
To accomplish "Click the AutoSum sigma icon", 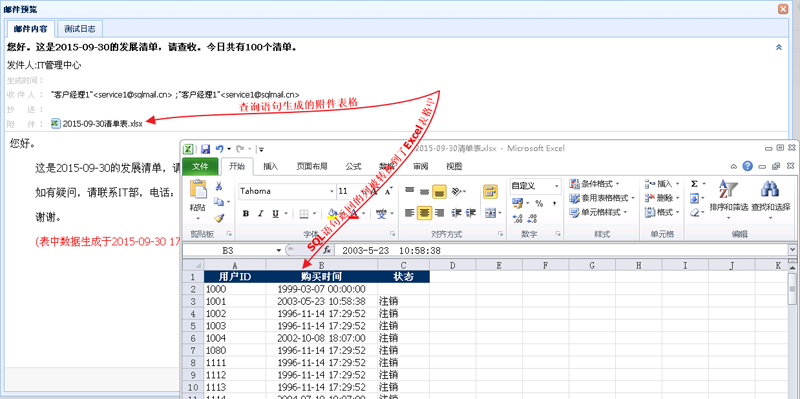I will tap(694, 184).
